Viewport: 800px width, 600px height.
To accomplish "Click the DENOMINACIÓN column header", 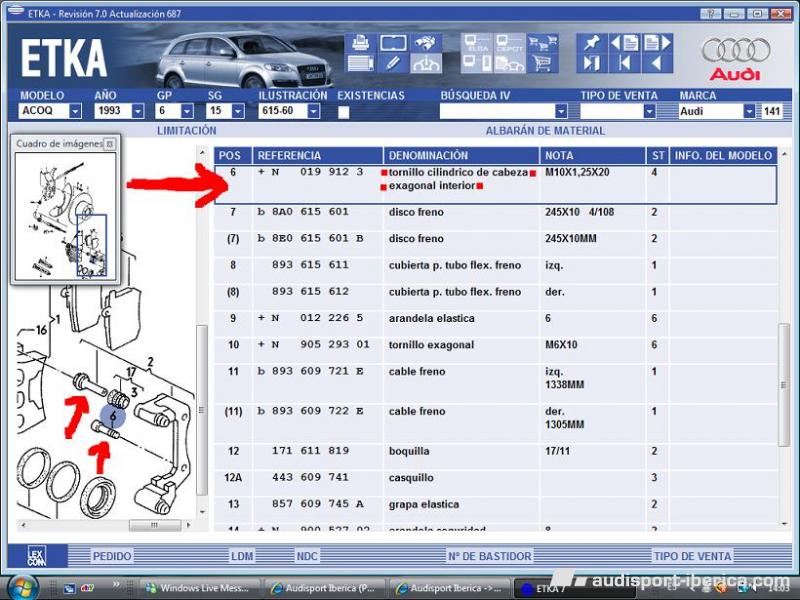I will coord(461,156).
